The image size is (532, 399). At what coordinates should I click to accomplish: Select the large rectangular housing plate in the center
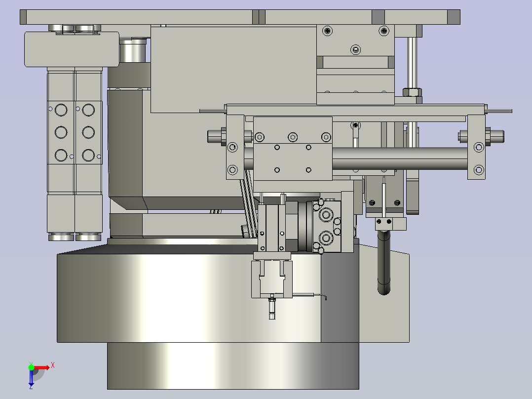[233, 69]
